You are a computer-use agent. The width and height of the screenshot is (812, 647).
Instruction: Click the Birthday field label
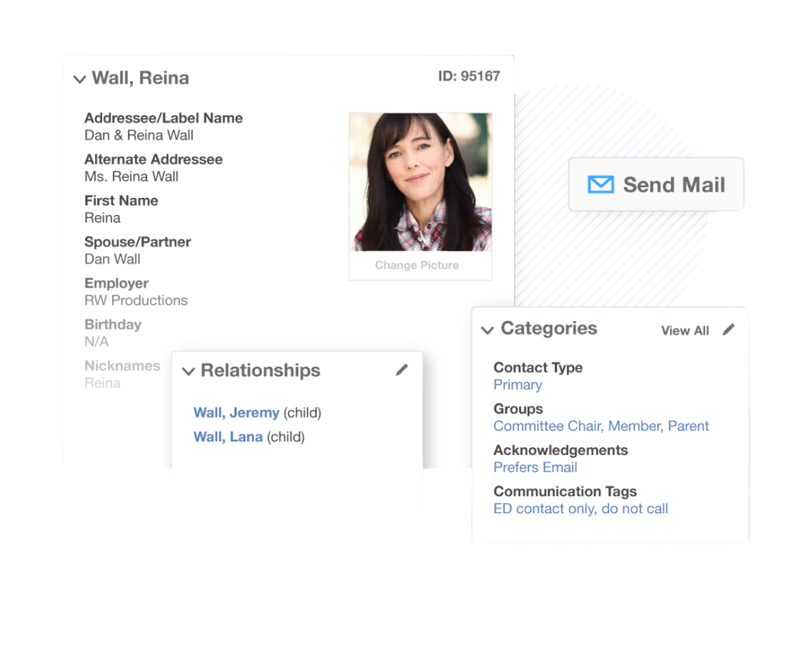(113, 324)
